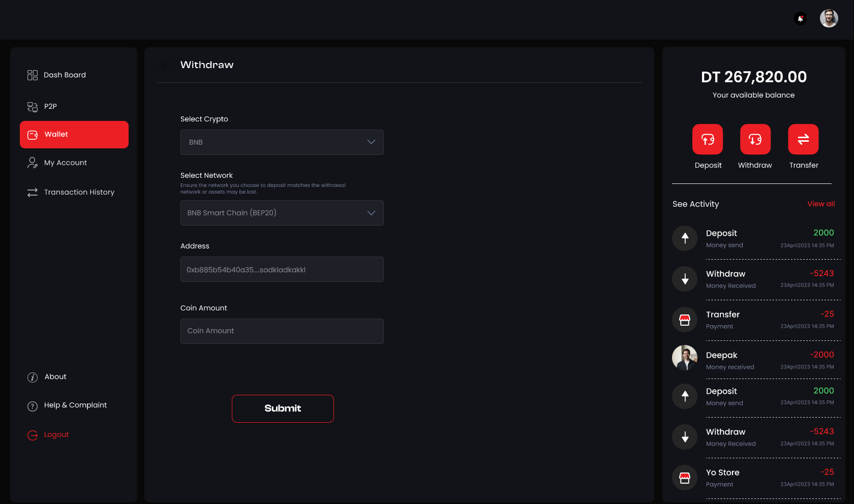The height and width of the screenshot is (504, 854).
Task: Log out using the Logout link
Action: (x=56, y=435)
